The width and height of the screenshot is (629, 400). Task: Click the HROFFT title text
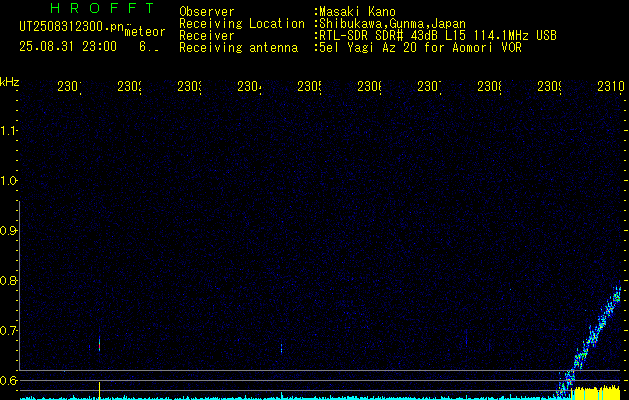(x=102, y=8)
